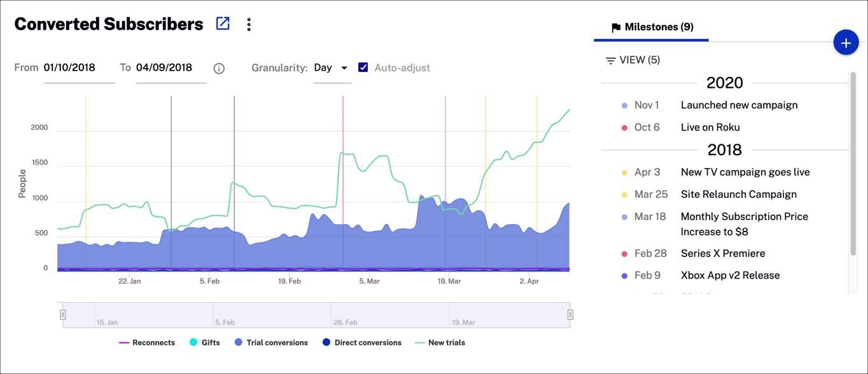Add a new milestone with plus button
This screenshot has height=374, width=868.
click(846, 43)
